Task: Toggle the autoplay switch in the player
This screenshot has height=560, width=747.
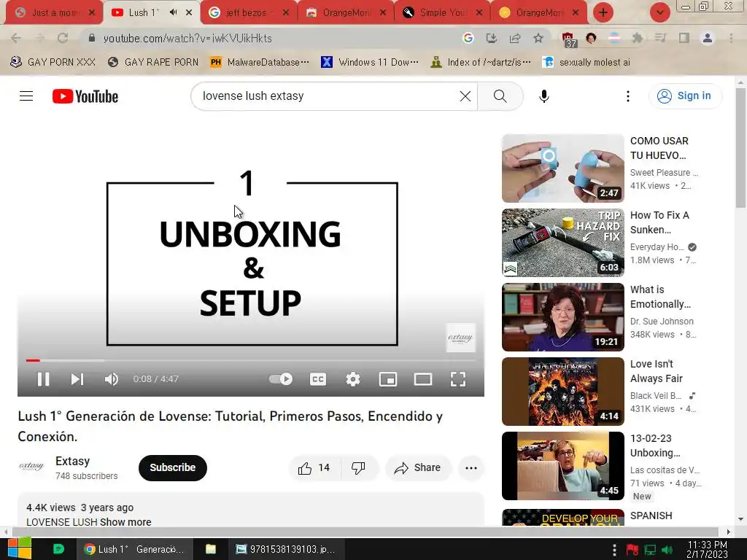Action: click(281, 379)
